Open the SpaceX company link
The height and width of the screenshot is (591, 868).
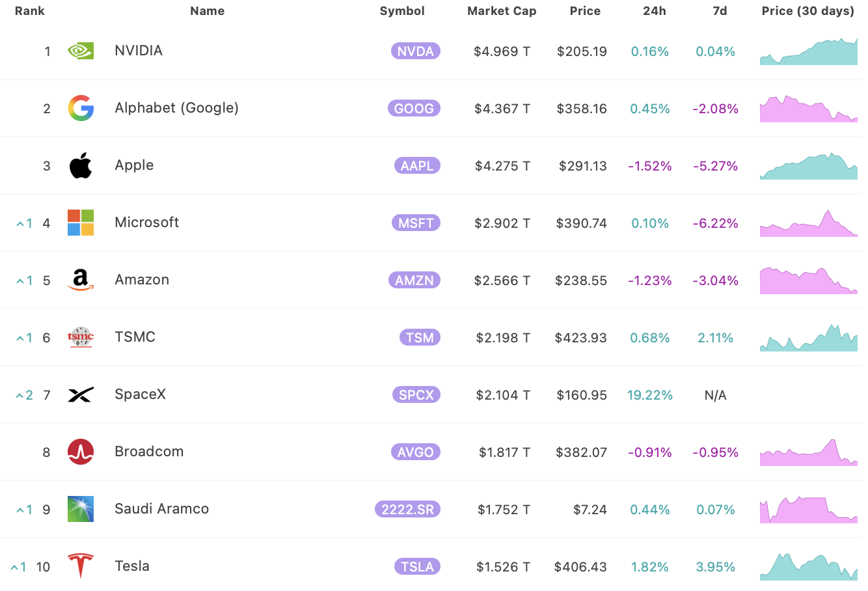pyautogui.click(x=140, y=394)
